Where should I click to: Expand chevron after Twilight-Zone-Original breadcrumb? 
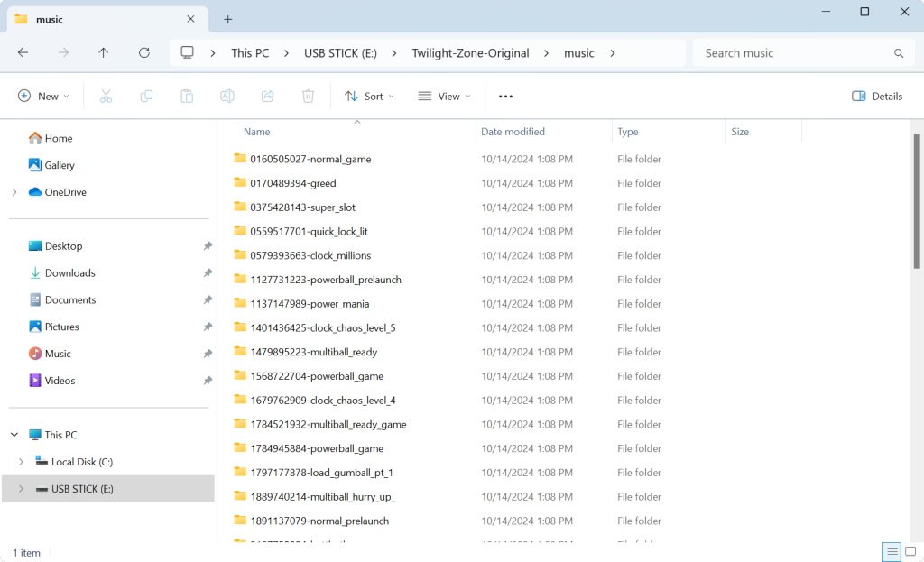pos(546,53)
